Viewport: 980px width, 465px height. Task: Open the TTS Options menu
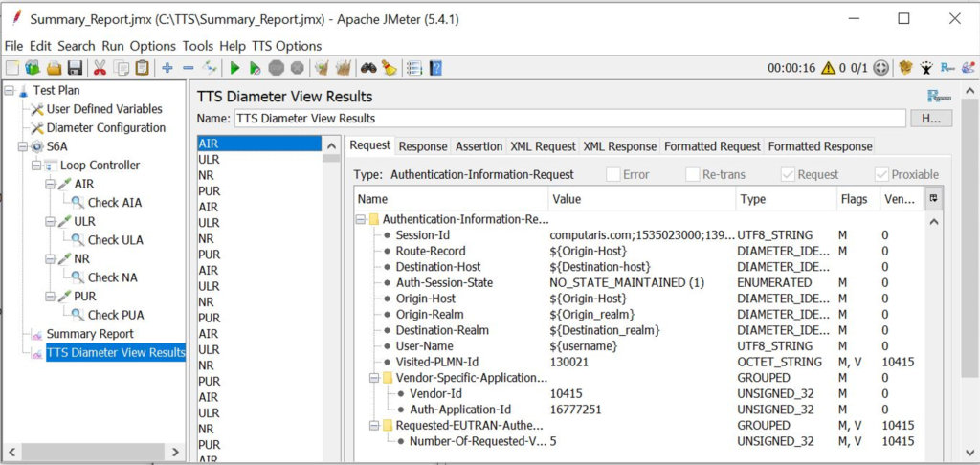coord(286,46)
